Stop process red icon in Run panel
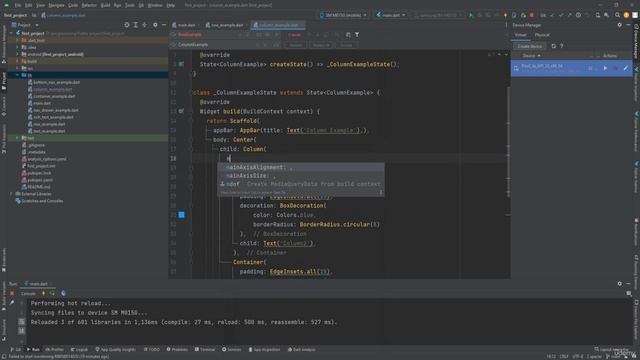Screen dimensions: 640x360 12,293
